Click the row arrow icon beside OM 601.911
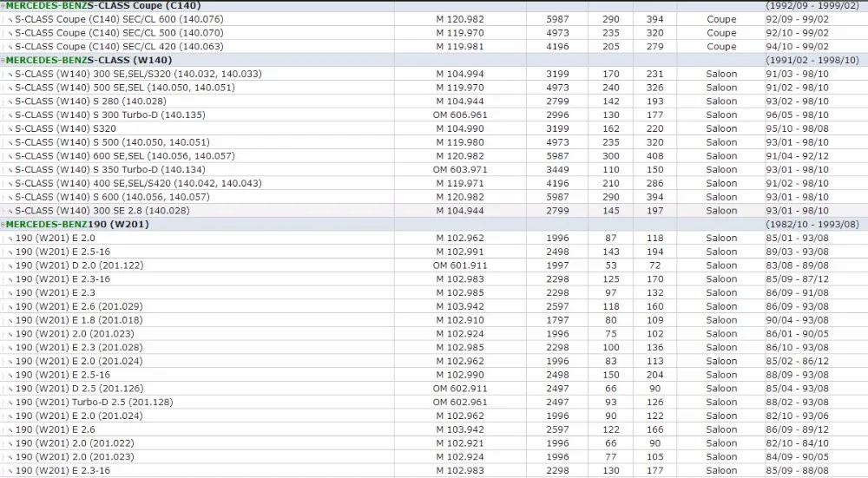Screen dimensions: 868x478 (10, 266)
